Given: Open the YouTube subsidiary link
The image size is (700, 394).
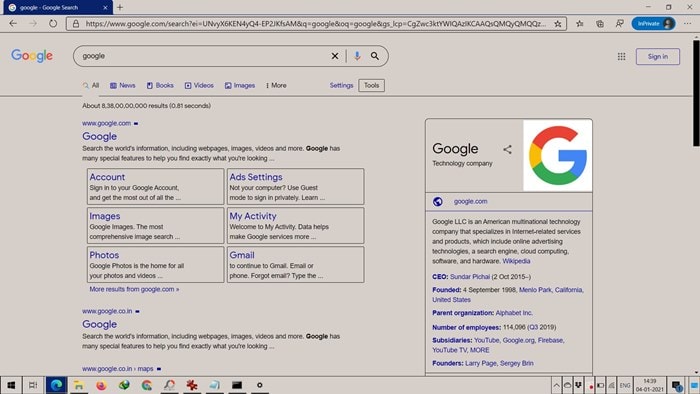Looking at the screenshot, I should 487,340.
